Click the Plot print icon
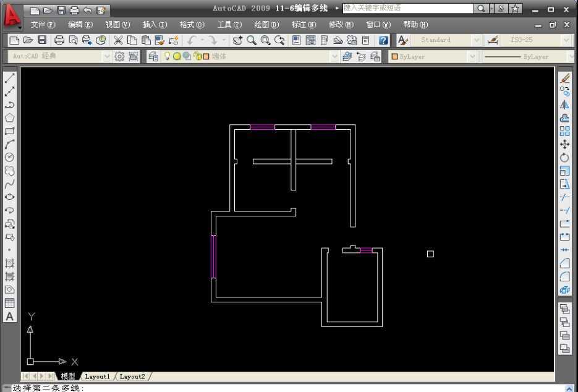Screen dimensions: 578x392 click(59, 40)
